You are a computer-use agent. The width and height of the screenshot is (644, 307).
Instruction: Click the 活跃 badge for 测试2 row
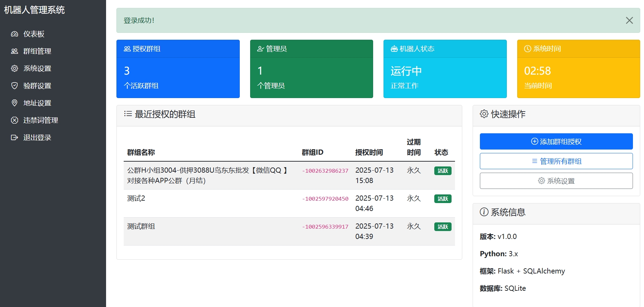pyautogui.click(x=443, y=199)
